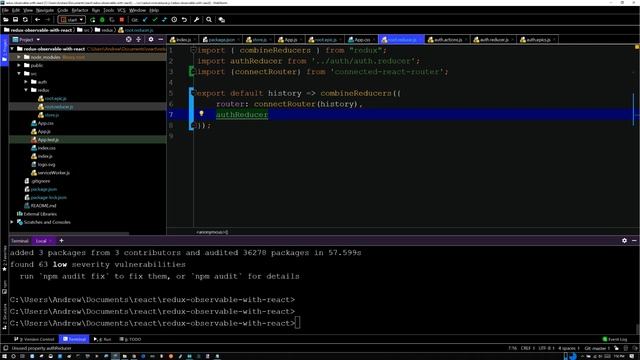Select App.test.js in the project tree

[x=48, y=140]
